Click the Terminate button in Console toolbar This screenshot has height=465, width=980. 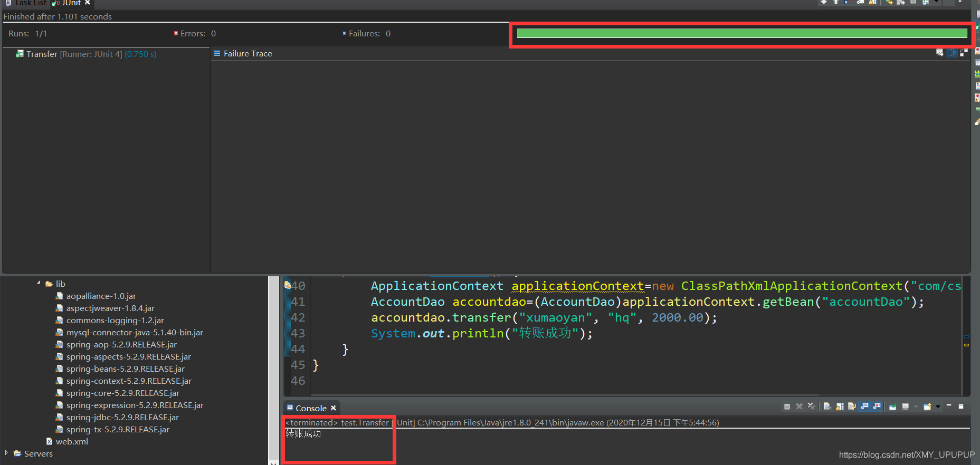787,406
